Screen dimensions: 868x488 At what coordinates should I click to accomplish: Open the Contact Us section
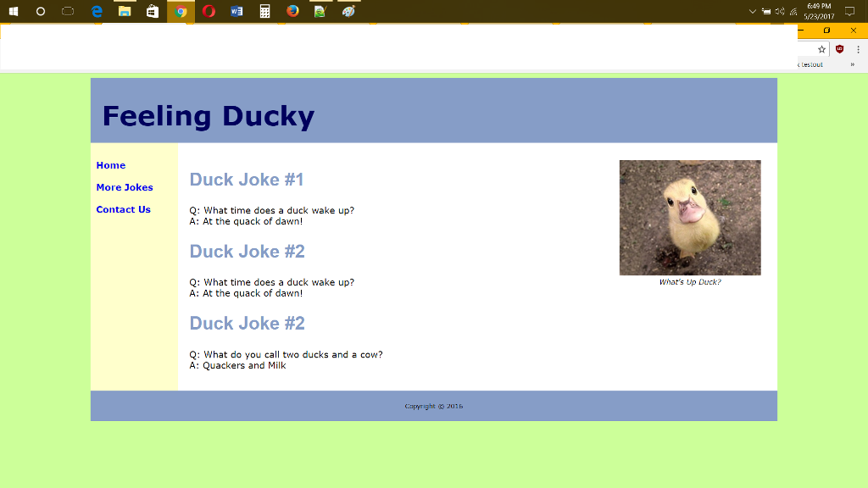tap(123, 209)
